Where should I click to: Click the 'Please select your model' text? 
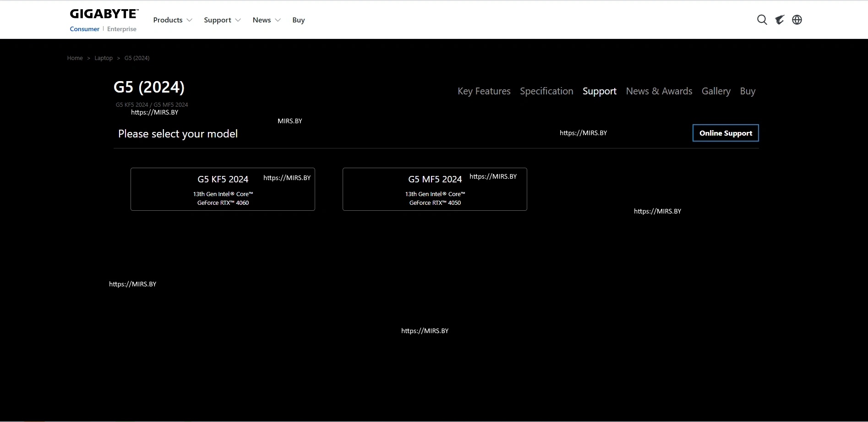coord(178,134)
